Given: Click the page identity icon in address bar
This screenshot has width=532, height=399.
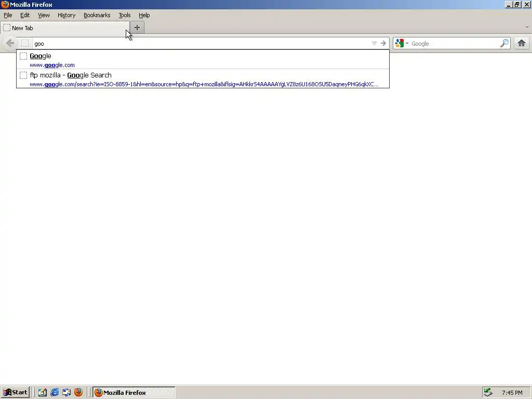Looking at the screenshot, I should pyautogui.click(x=25, y=44).
